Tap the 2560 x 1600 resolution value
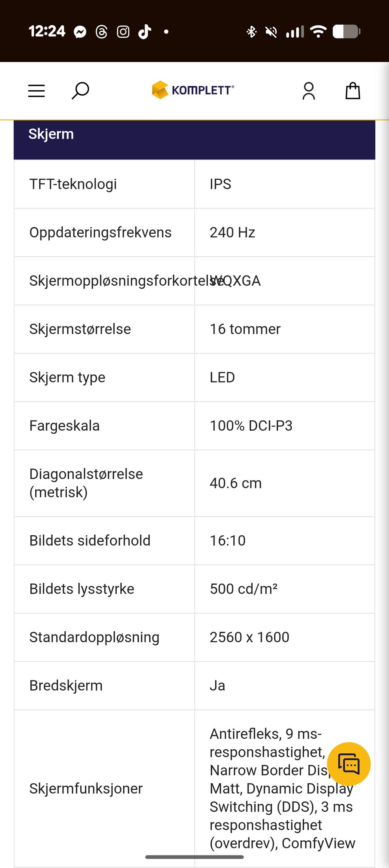 point(250,637)
